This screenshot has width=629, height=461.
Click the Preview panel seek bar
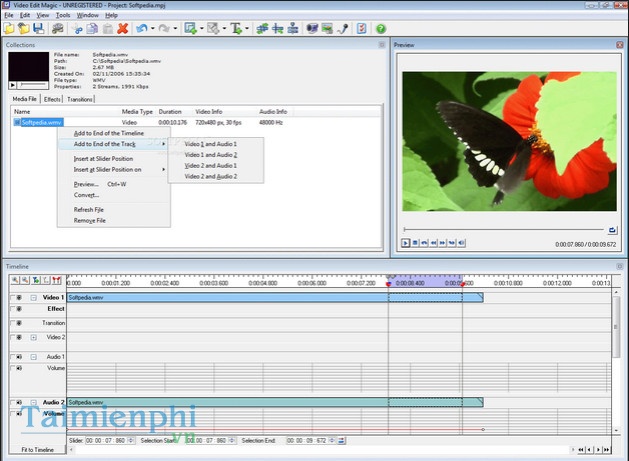point(504,229)
